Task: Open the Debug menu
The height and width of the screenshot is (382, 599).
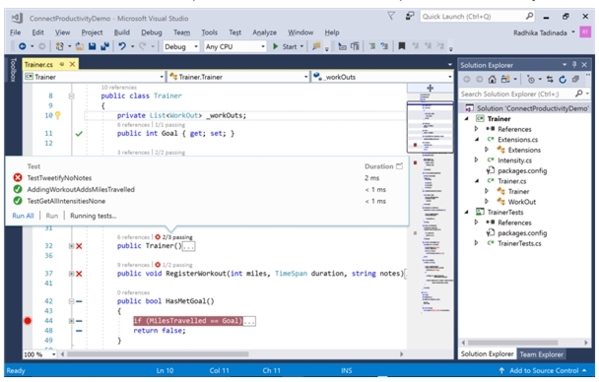Action: point(152,32)
